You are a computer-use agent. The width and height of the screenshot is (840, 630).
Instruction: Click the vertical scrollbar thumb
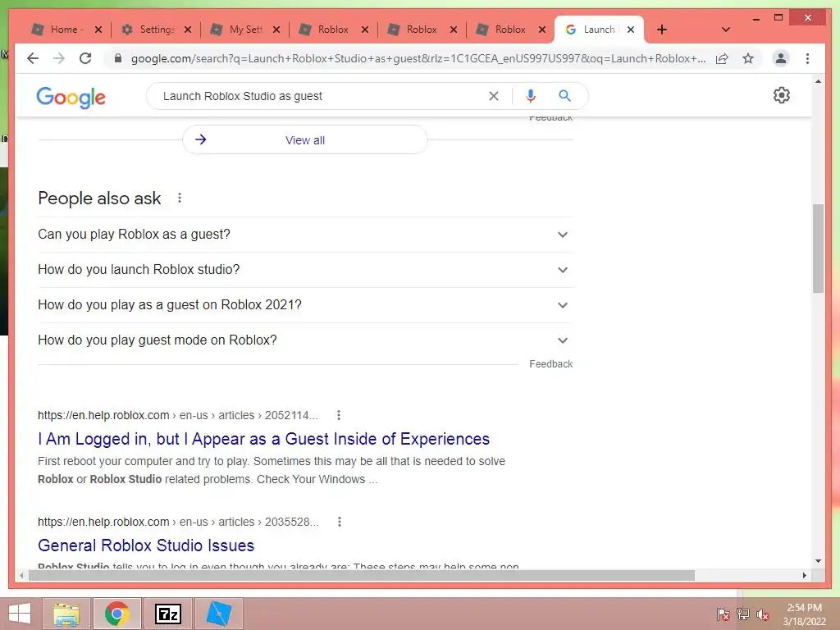(x=818, y=248)
